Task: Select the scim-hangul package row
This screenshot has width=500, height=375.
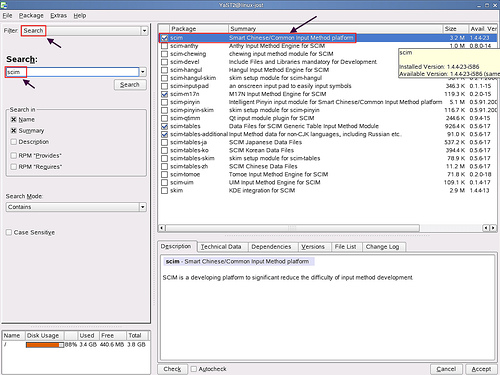Action: 328,70
